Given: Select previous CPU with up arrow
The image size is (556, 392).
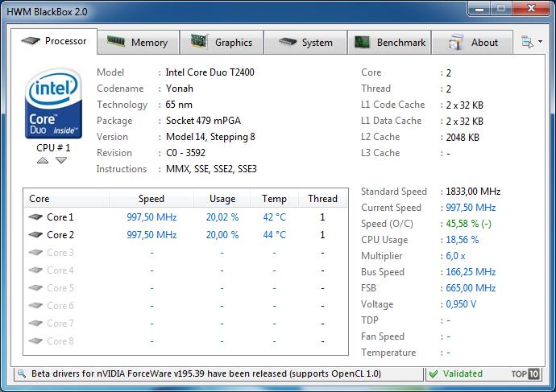Looking at the screenshot, I should (x=43, y=161).
